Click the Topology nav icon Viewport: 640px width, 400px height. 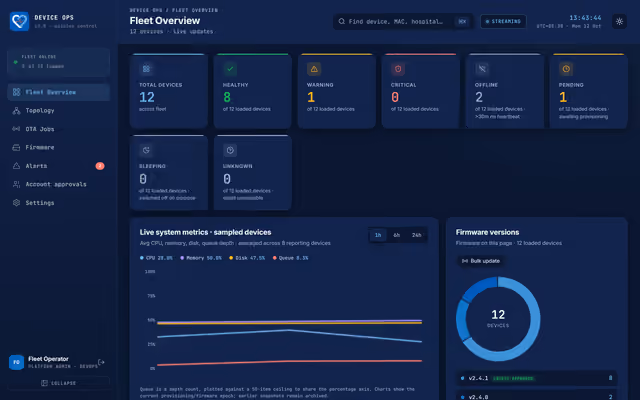click(x=16, y=111)
